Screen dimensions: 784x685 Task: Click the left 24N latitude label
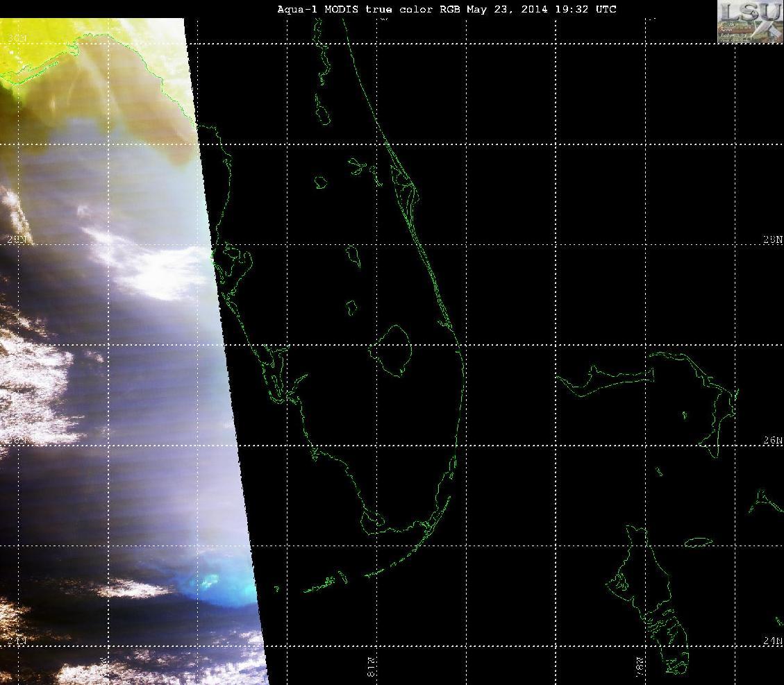click(16, 641)
